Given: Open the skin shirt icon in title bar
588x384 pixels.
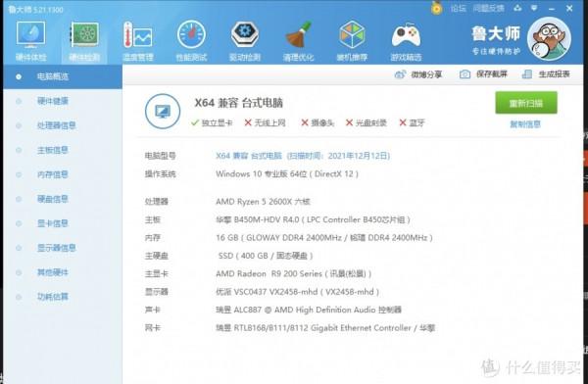Looking at the screenshot, I should [x=517, y=8].
